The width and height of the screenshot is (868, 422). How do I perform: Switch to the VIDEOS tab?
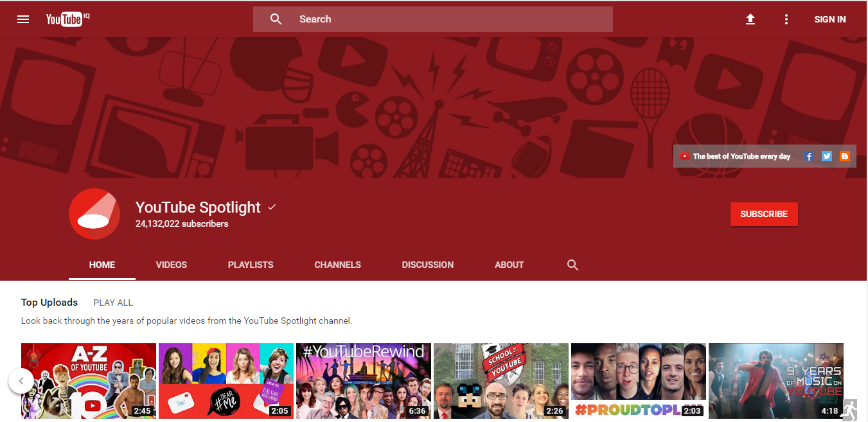click(x=172, y=265)
